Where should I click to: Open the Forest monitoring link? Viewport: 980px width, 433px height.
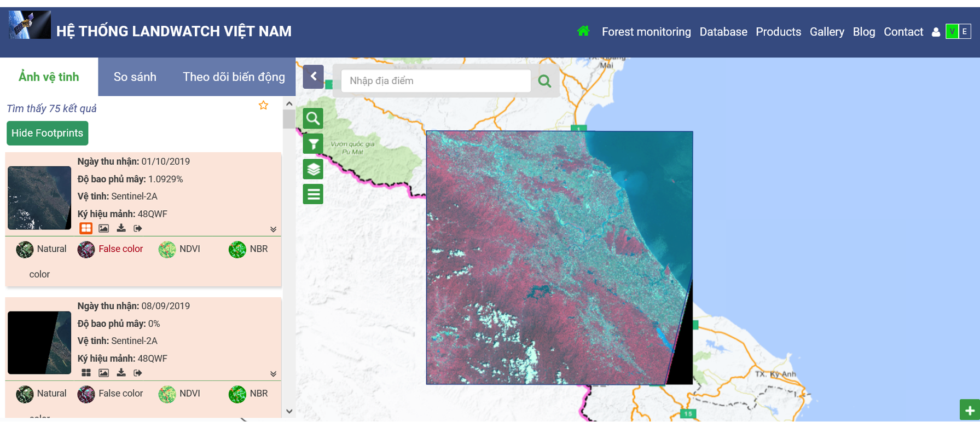[646, 32]
